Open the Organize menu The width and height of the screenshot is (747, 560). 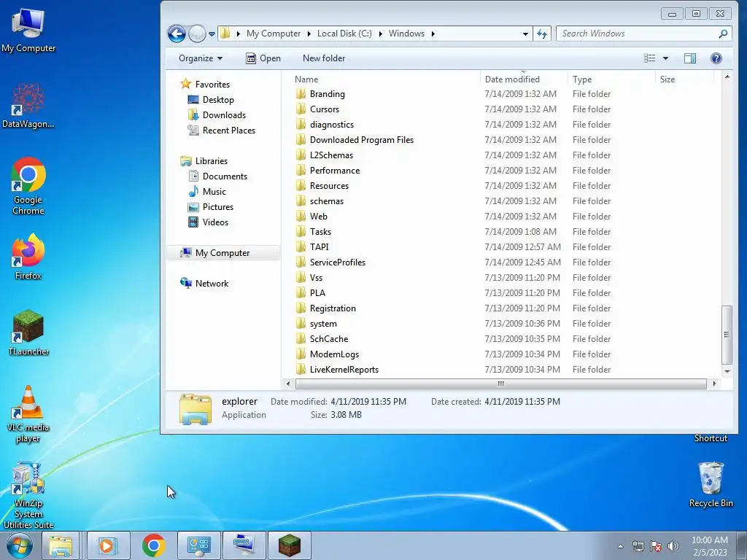201,58
